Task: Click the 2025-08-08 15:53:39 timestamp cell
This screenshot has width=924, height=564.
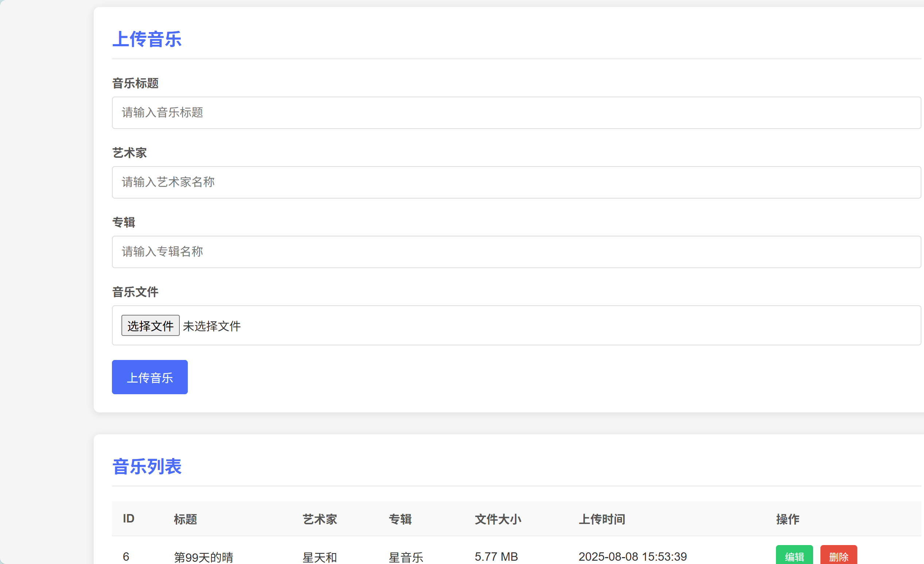Action: coord(632,556)
